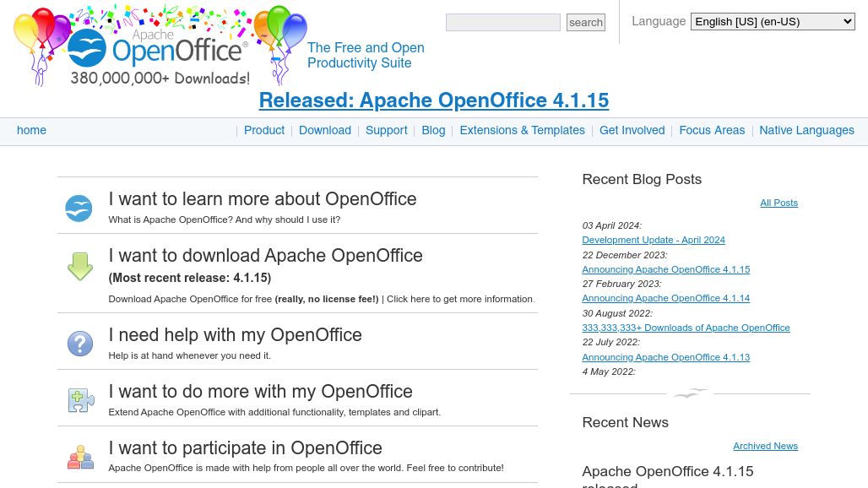
Task: Click the '30 August 2022:' date
Action: coord(617,313)
